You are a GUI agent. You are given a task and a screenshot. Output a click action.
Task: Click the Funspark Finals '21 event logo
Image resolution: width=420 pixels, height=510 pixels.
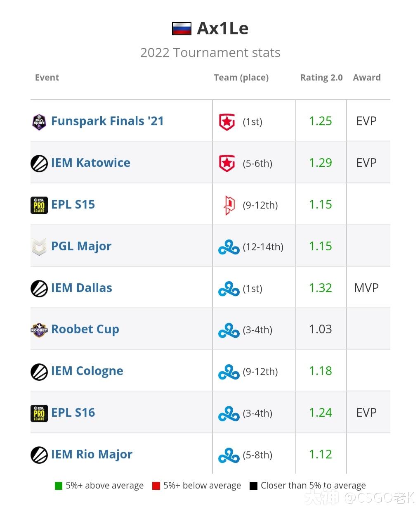pyautogui.click(x=39, y=121)
